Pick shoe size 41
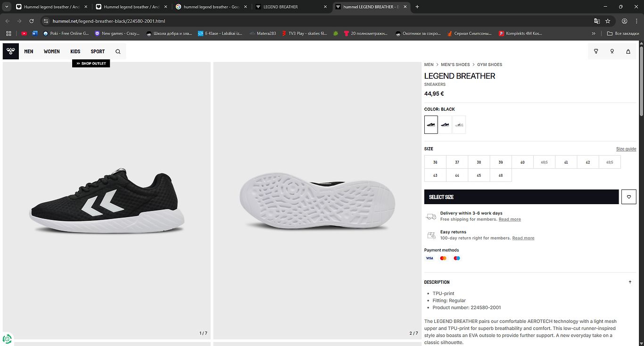 (x=566, y=162)
